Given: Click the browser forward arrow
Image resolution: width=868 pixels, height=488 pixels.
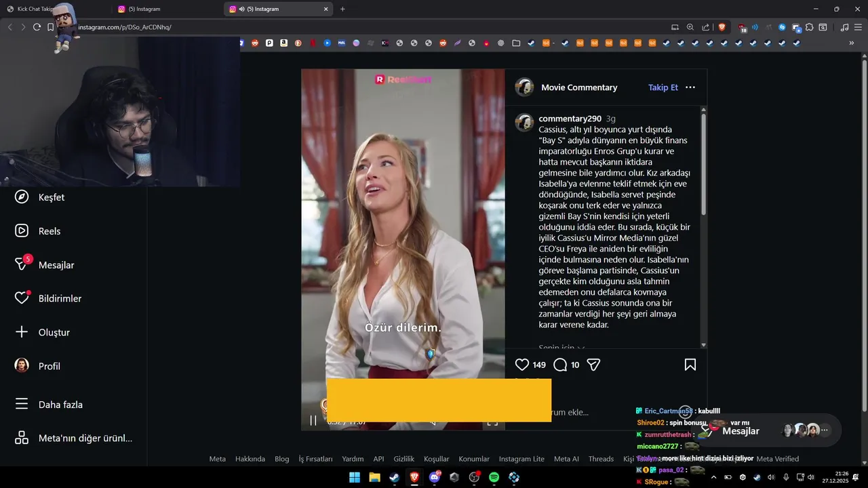Looking at the screenshot, I should coord(23,27).
